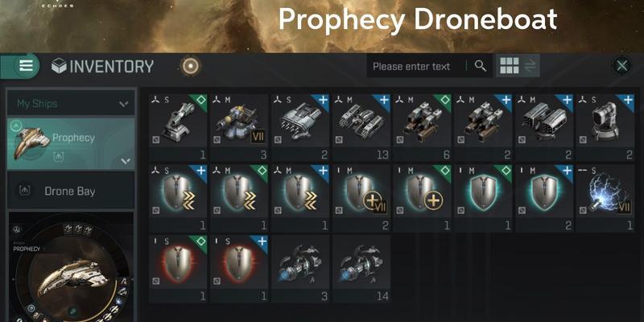The height and width of the screenshot is (322, 644).
Task: Select the tier VII shield plus item
Action: point(361,197)
